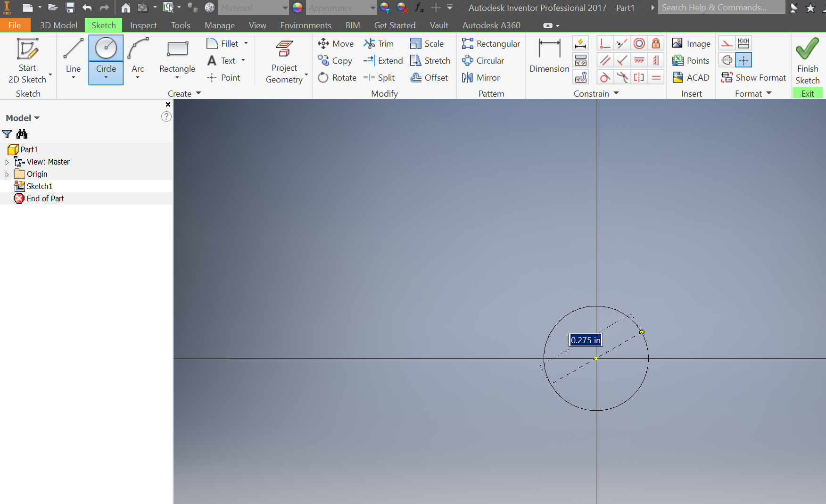
Task: Click the Mirror button
Action: coord(481,77)
